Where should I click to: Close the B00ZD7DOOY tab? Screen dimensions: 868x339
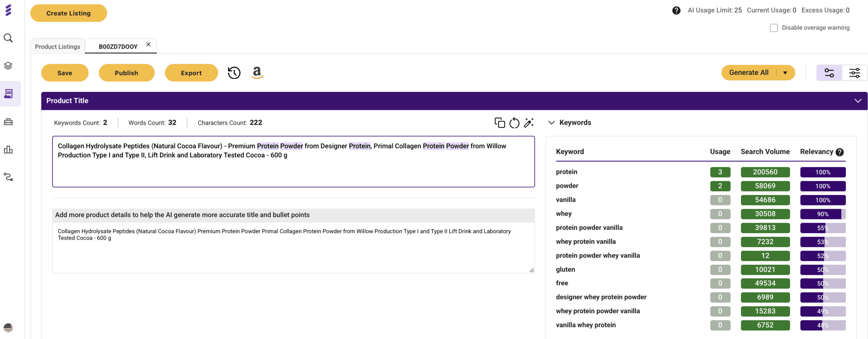[x=148, y=44]
